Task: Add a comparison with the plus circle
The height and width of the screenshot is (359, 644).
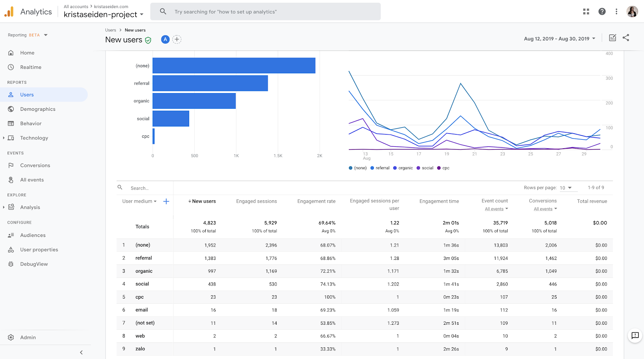Action: tap(177, 39)
